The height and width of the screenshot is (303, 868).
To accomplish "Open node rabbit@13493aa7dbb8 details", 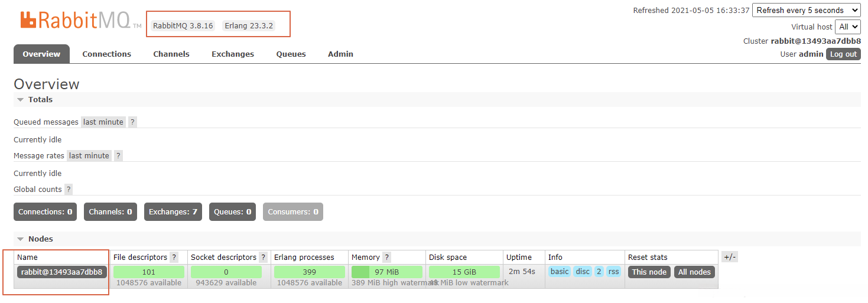I will point(62,272).
